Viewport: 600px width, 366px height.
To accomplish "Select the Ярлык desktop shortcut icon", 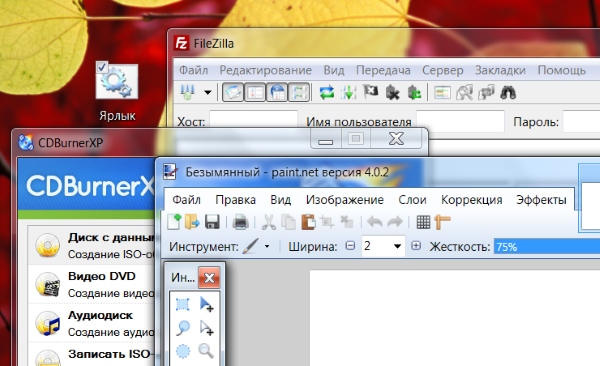I will (x=117, y=82).
